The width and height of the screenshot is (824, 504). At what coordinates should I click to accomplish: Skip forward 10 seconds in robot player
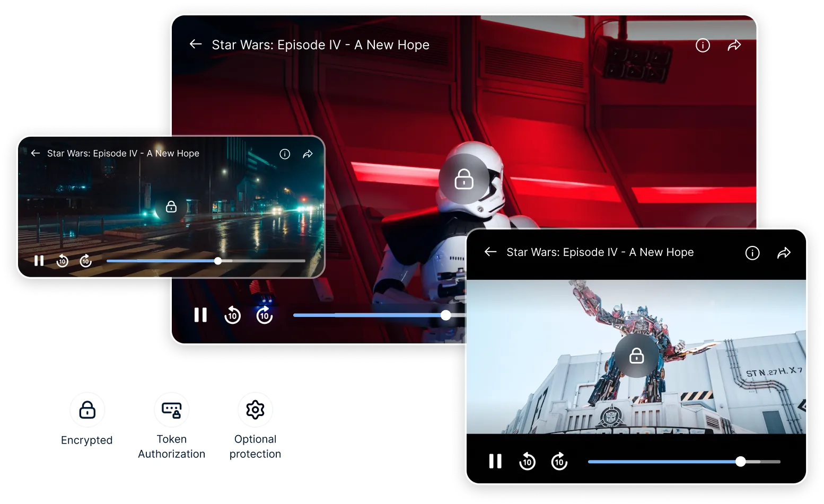coord(559,461)
